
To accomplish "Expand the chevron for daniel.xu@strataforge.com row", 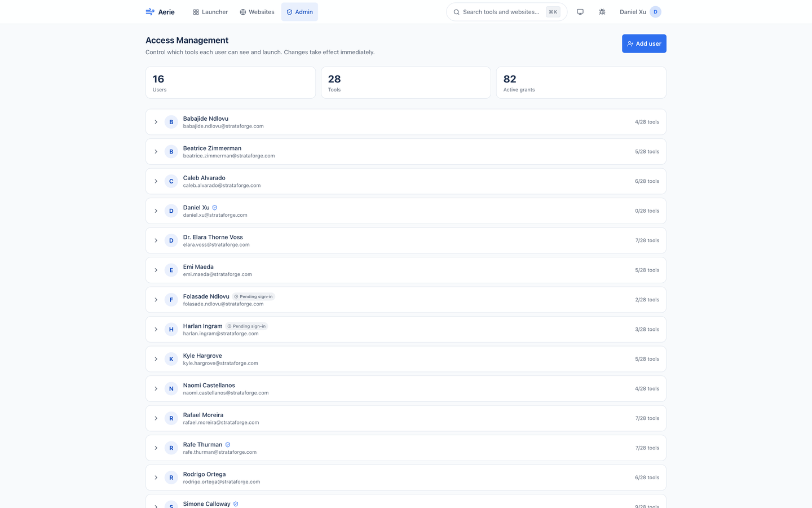I will pos(156,211).
